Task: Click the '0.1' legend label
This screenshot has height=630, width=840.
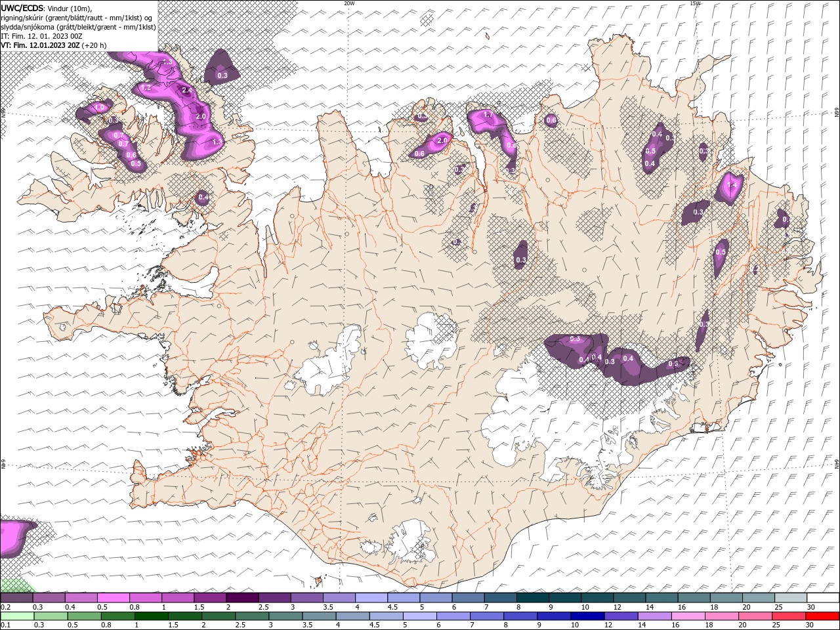Action: click(5, 625)
